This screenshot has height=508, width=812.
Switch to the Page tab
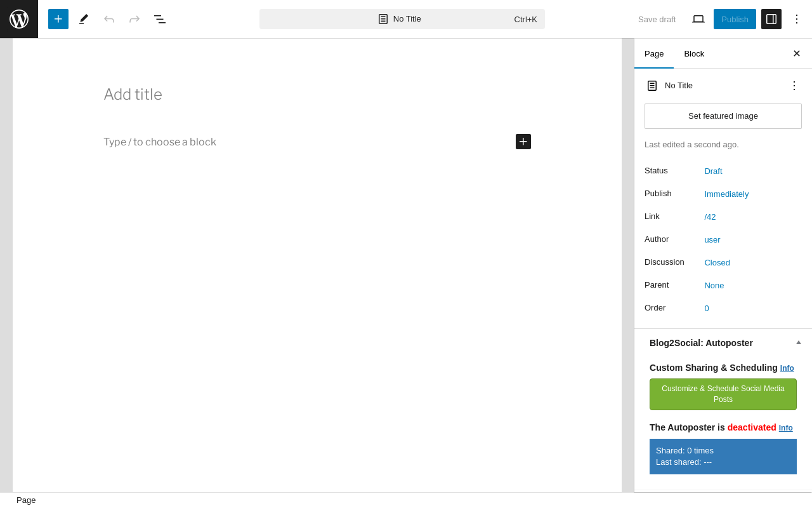tap(654, 54)
